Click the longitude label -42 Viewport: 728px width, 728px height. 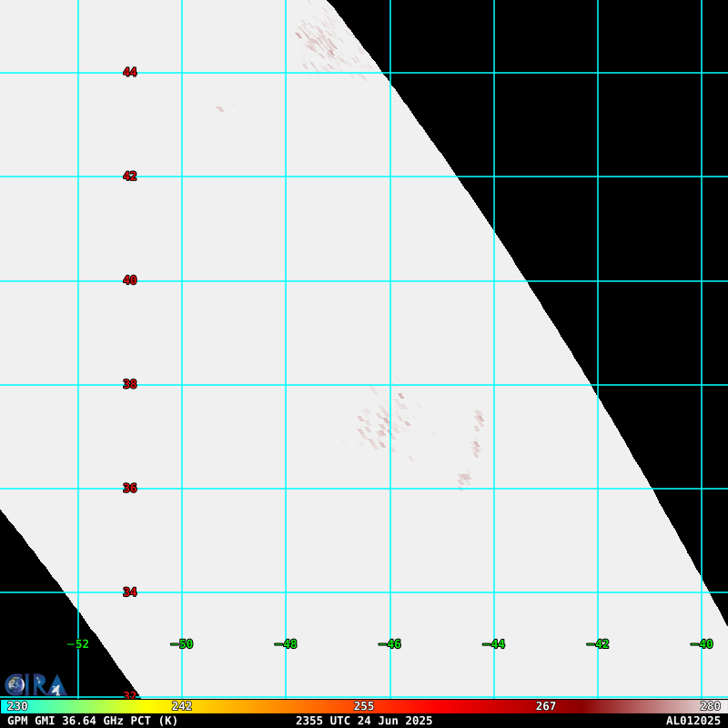pos(598,644)
